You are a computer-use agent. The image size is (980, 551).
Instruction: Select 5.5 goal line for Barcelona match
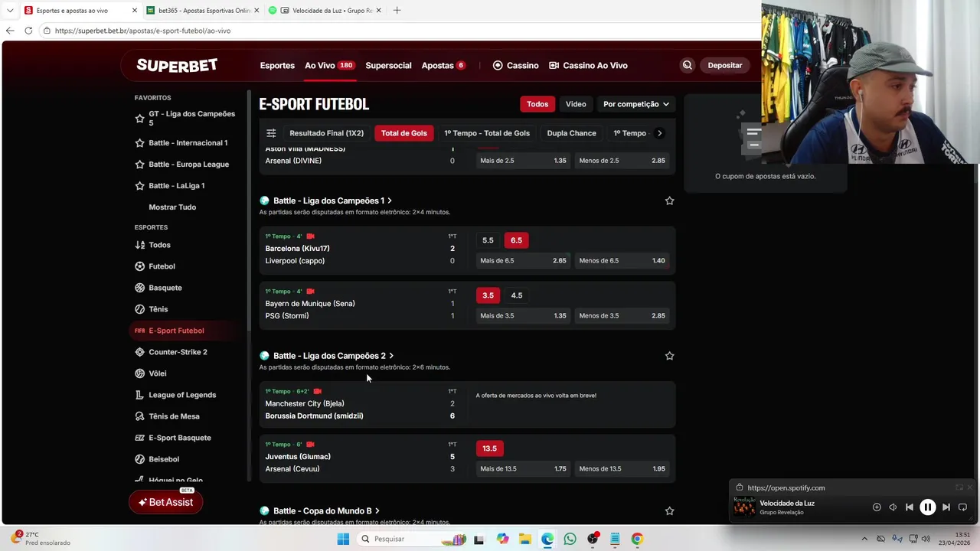[x=488, y=240]
